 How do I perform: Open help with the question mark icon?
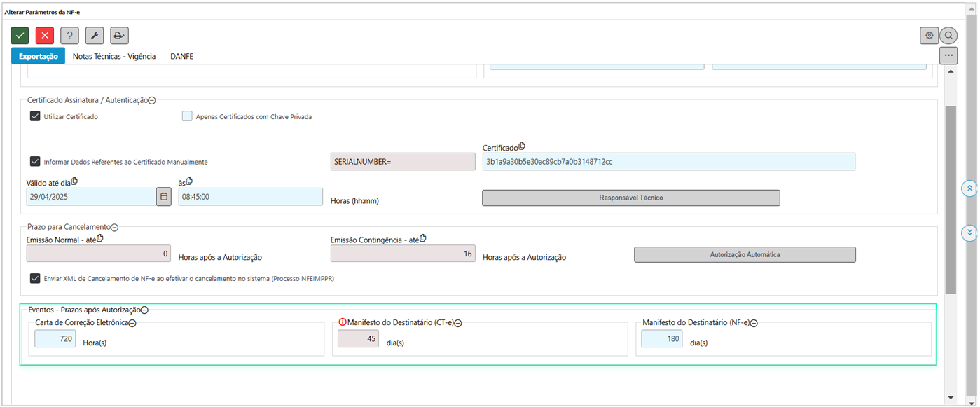pyautogui.click(x=69, y=36)
